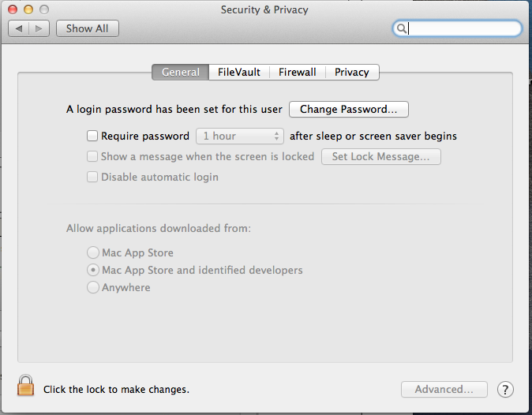
Task: Toggle Disable automatic login checkbox
Action: (x=92, y=177)
